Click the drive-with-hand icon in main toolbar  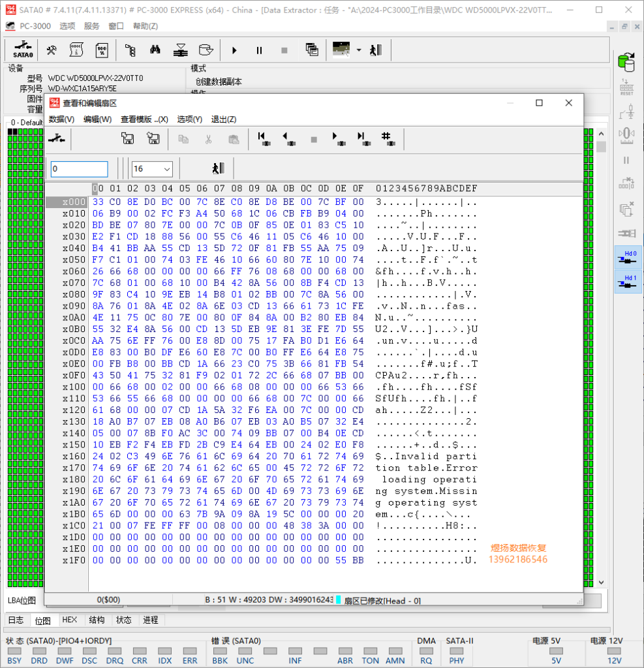click(x=206, y=50)
